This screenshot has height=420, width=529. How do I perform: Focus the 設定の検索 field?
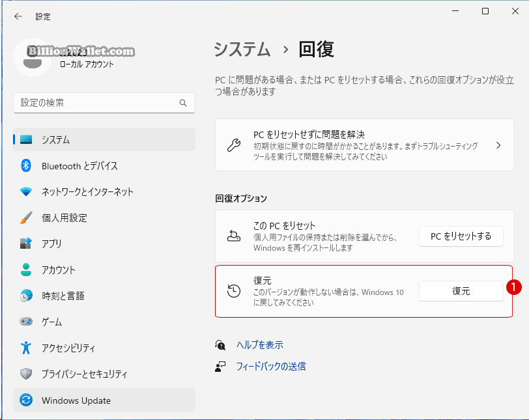104,103
